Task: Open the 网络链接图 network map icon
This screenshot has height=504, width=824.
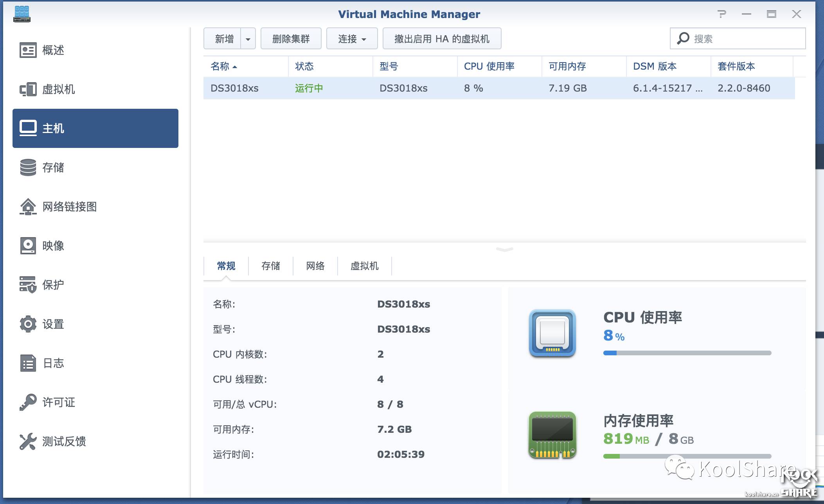Action: [x=28, y=207]
